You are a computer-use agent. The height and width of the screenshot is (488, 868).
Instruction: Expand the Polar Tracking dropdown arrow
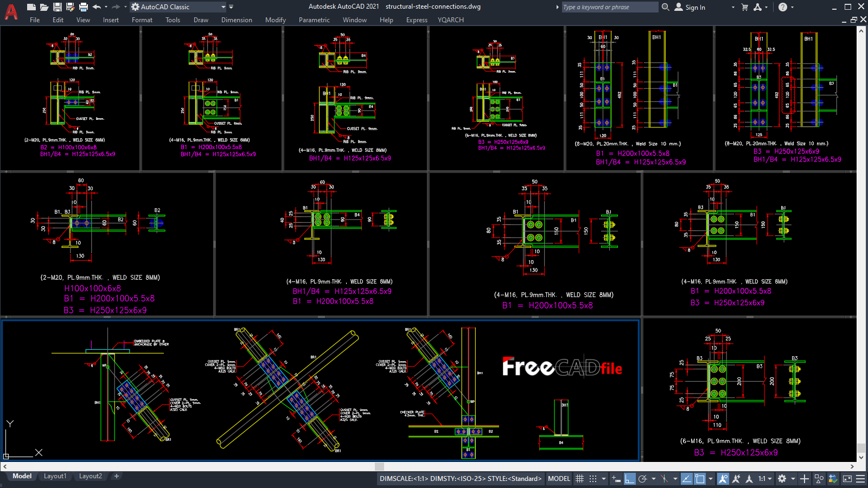pos(654,479)
